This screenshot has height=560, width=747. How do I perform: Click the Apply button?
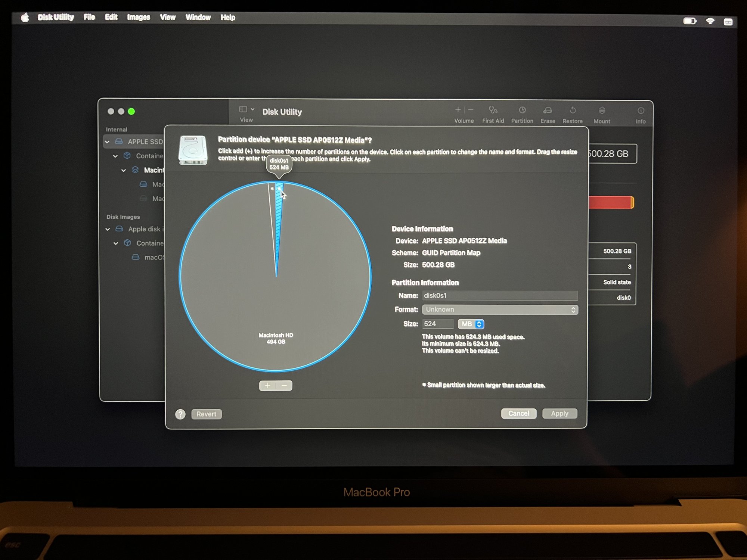(x=560, y=414)
